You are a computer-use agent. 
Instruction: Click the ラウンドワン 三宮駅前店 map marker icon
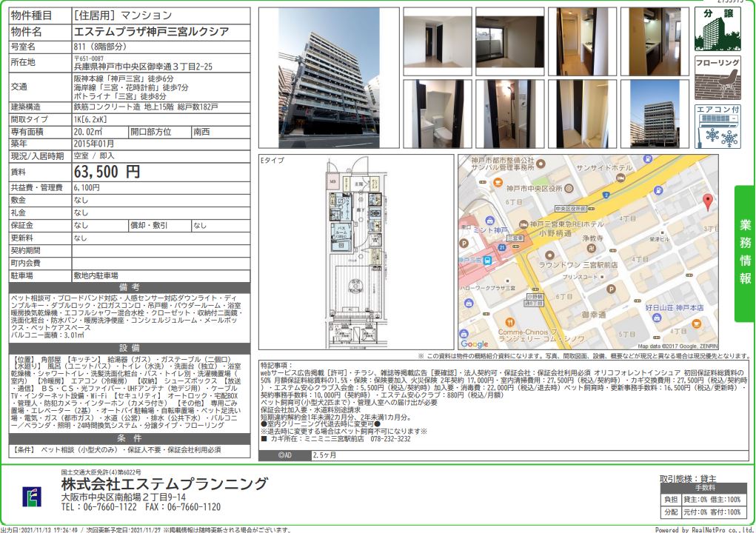click(x=549, y=255)
